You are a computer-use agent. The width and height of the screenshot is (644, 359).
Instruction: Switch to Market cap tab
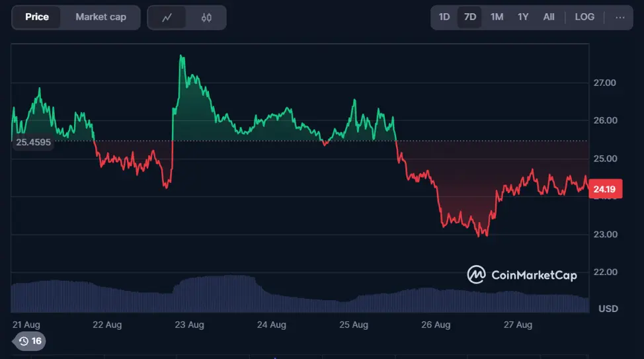pyautogui.click(x=101, y=17)
